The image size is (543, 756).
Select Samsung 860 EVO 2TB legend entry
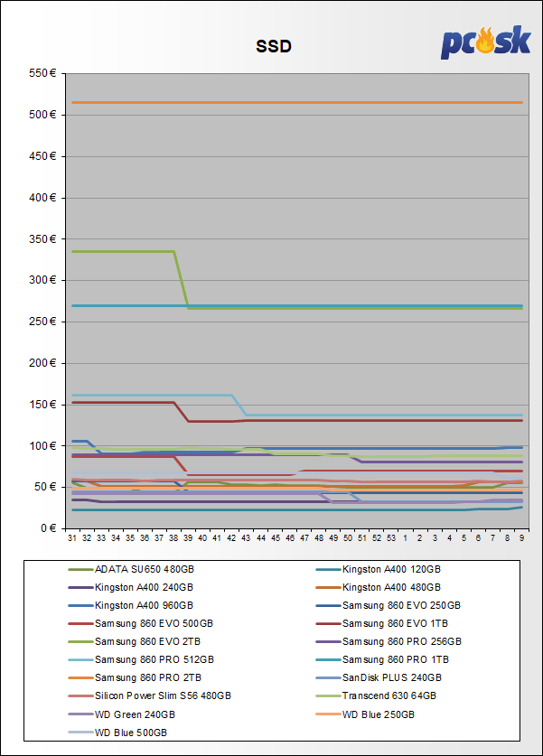(134, 641)
